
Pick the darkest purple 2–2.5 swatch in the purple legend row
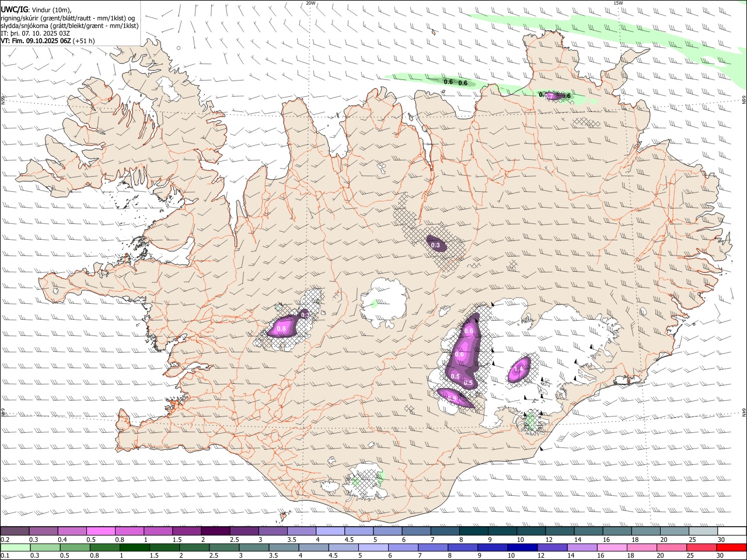click(x=215, y=531)
